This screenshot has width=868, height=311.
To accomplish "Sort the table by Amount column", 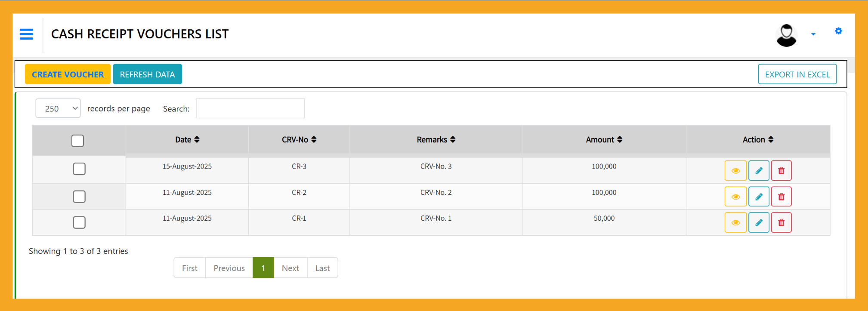I will pyautogui.click(x=604, y=139).
